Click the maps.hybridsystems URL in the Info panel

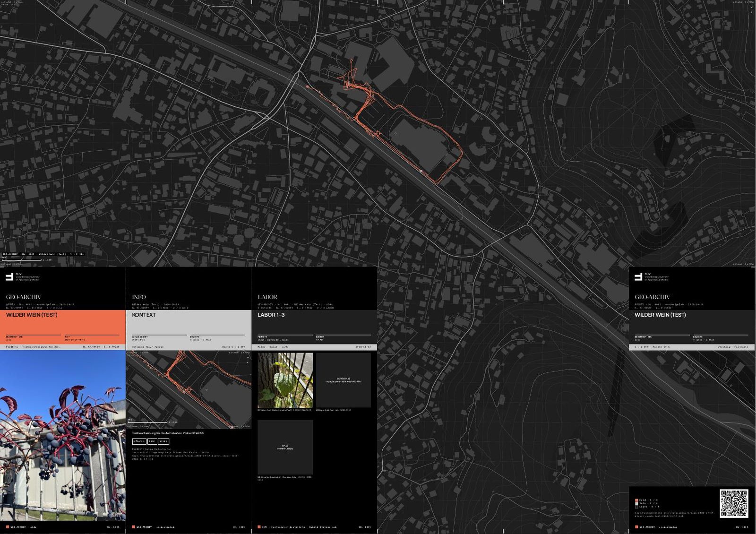click(185, 457)
